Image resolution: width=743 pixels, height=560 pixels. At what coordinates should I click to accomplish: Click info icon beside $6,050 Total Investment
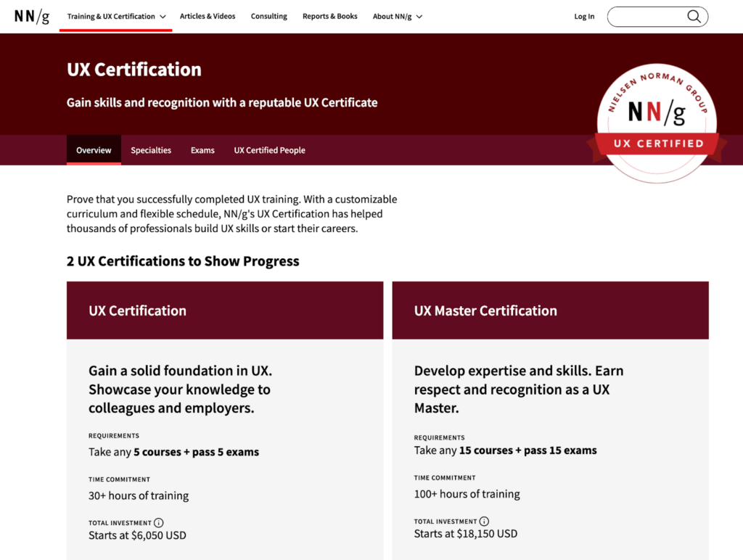159,523
